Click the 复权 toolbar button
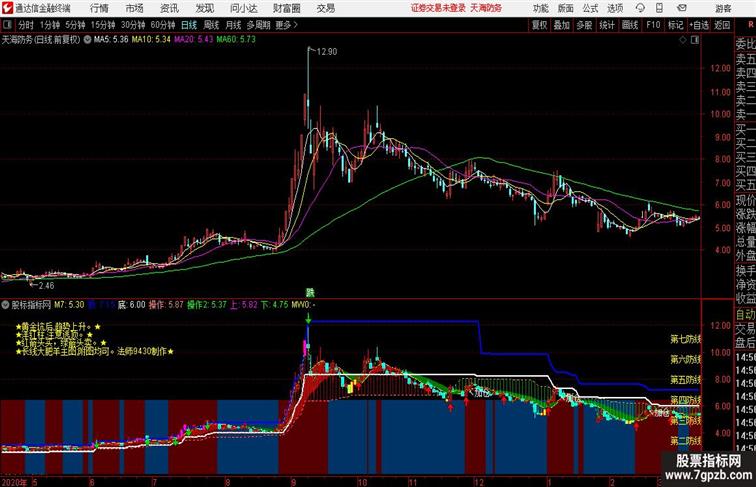This screenshot has width=756, height=487. (539, 25)
